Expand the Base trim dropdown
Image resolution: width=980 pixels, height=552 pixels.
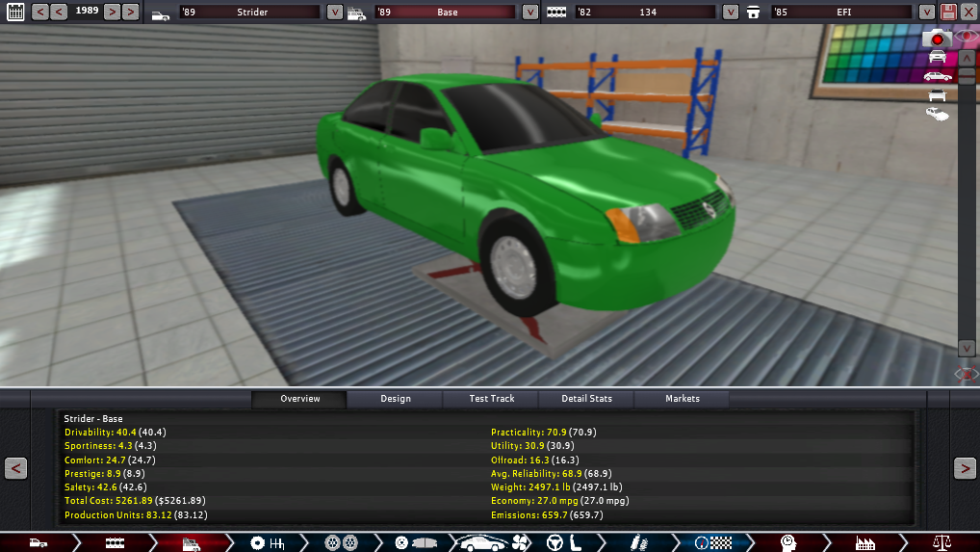point(530,12)
